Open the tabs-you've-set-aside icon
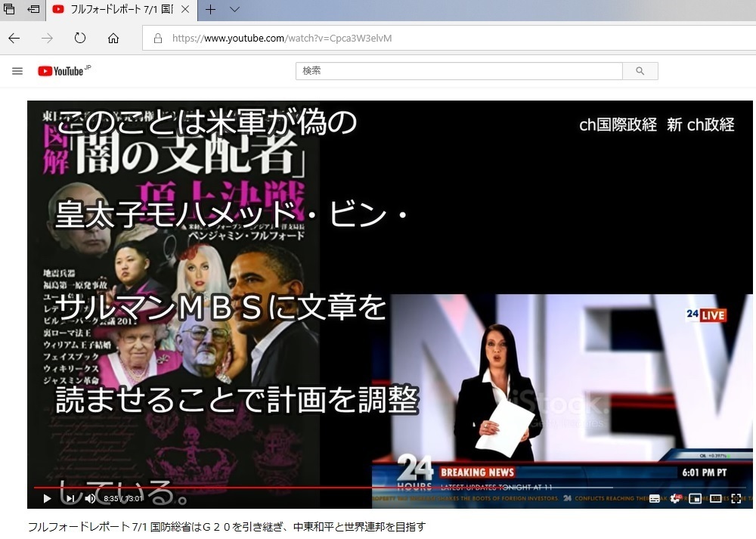756x539 pixels. tap(8, 8)
